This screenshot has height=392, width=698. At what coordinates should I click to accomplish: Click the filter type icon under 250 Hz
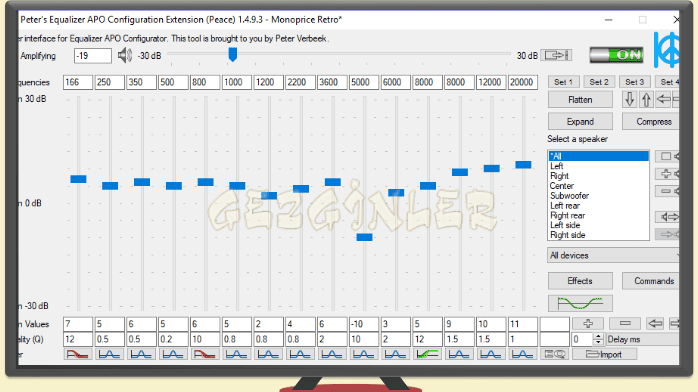pos(110,355)
